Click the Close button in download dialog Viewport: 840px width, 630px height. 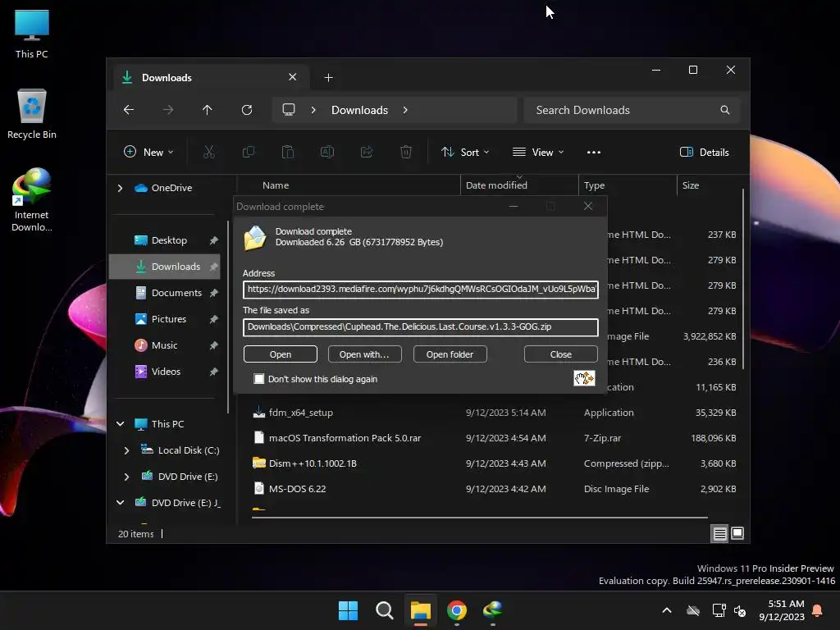point(561,354)
